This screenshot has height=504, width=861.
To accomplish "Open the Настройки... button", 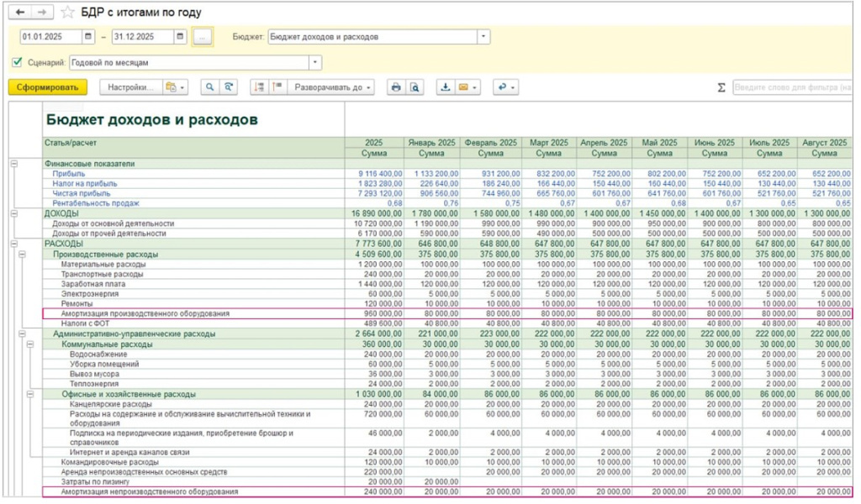I will tap(129, 87).
